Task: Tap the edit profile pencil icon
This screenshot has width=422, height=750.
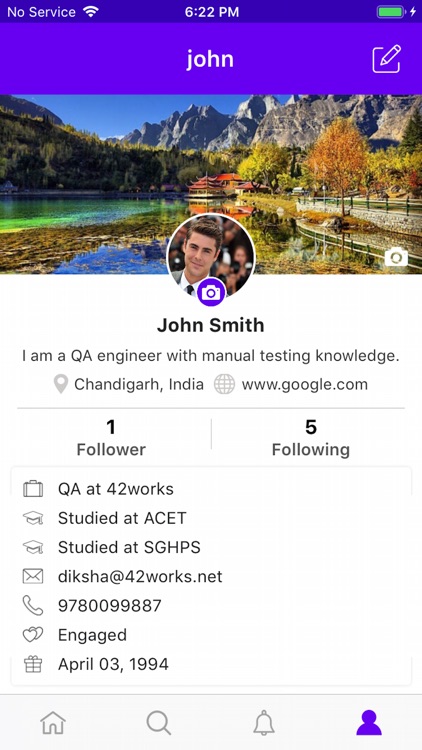Action: 387,59
